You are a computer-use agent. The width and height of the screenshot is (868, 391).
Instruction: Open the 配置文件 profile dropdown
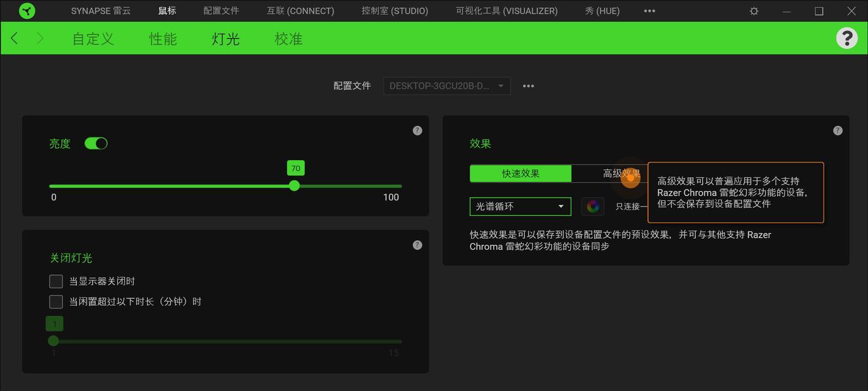(x=447, y=86)
